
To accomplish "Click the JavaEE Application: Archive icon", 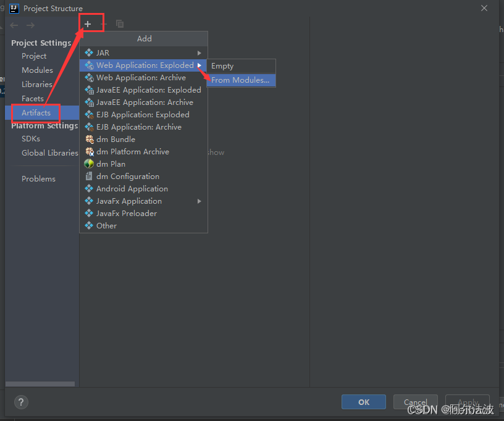I will click(x=89, y=102).
